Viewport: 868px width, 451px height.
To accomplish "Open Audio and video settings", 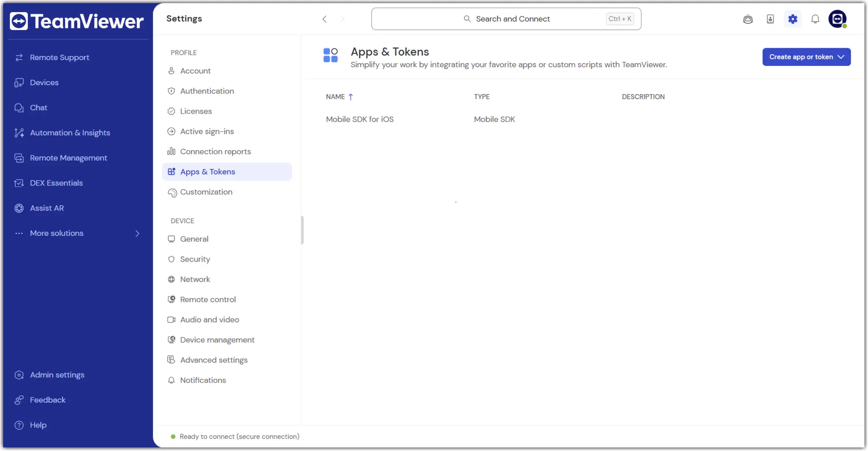I will (x=227, y=320).
